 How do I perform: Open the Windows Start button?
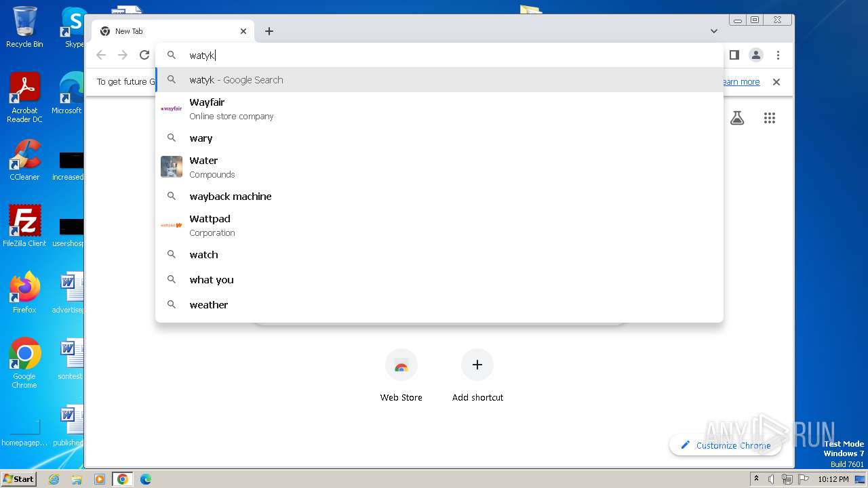tap(18, 479)
